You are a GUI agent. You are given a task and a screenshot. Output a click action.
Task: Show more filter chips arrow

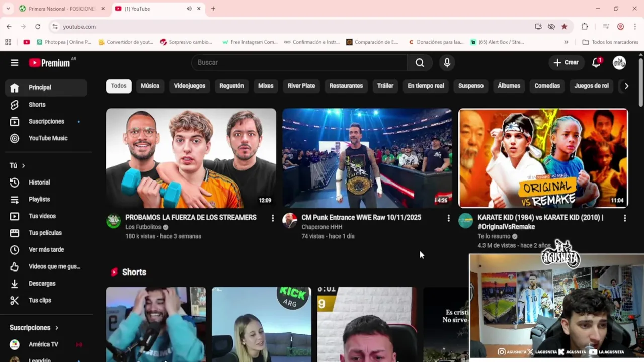(x=626, y=86)
